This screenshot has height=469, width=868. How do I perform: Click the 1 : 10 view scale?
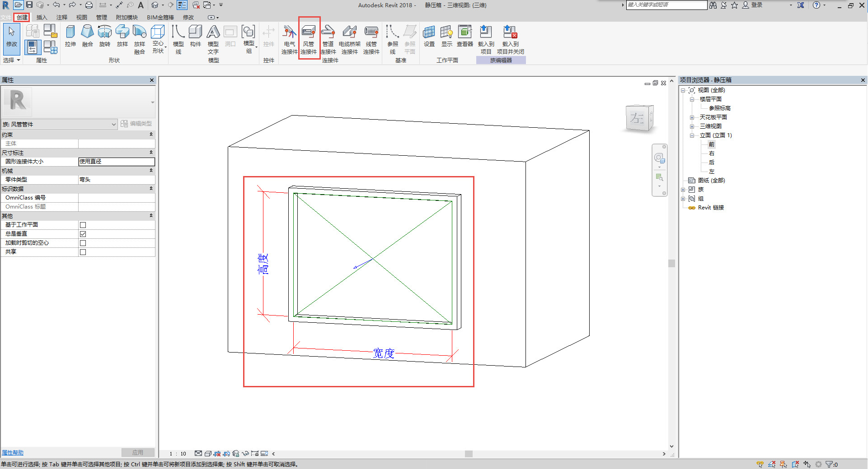(178, 454)
